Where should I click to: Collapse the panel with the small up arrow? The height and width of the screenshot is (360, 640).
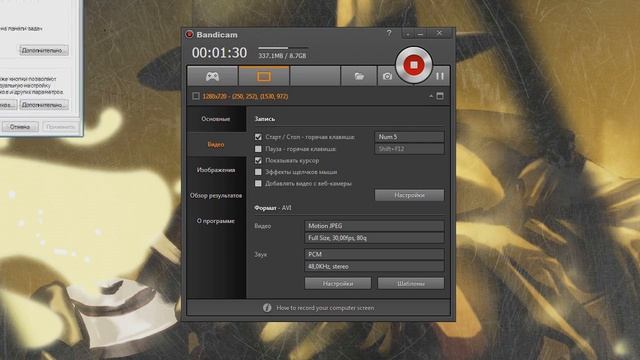point(431,96)
